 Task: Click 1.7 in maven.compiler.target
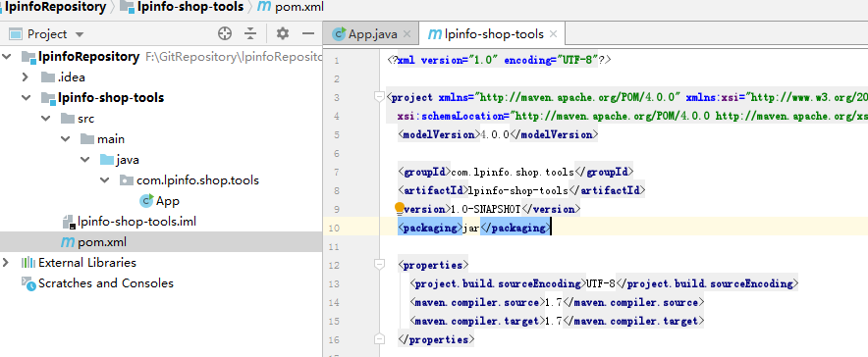tap(554, 321)
